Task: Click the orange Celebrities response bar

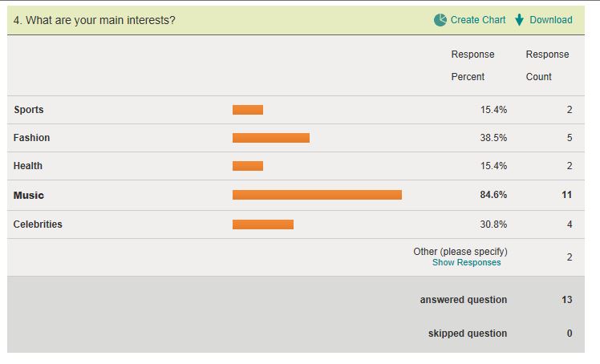Action: (263, 224)
